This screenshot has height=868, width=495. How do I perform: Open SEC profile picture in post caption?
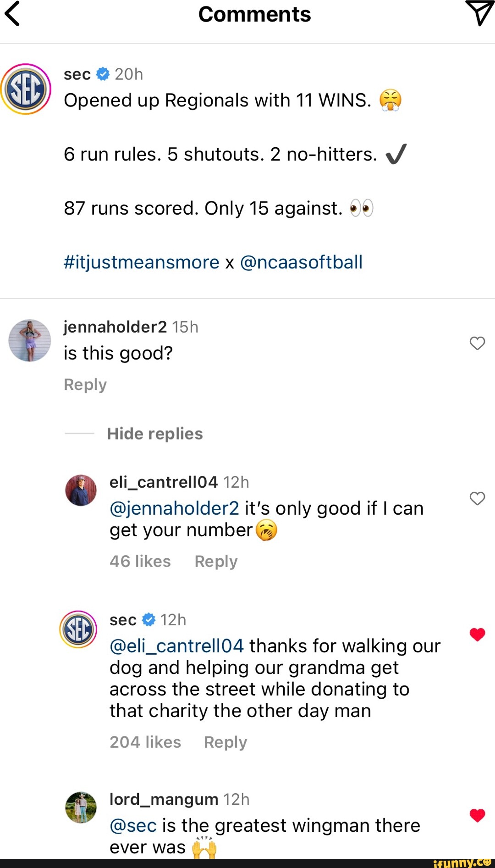click(x=26, y=89)
